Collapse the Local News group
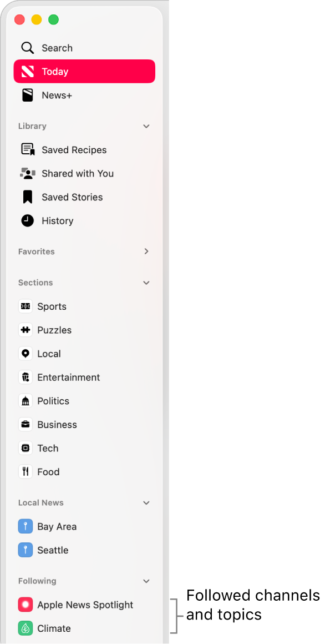Viewport: 325px width, 644px height. (146, 502)
